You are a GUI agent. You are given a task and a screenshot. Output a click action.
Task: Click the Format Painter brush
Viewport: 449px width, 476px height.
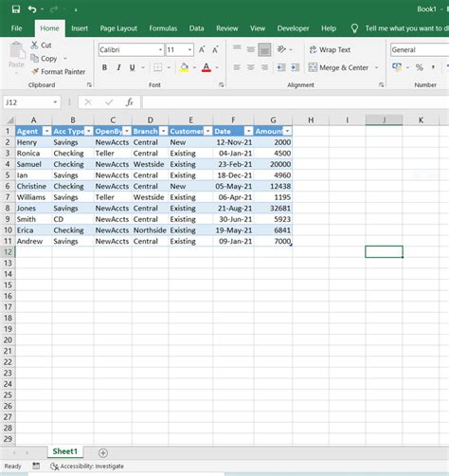[35, 71]
